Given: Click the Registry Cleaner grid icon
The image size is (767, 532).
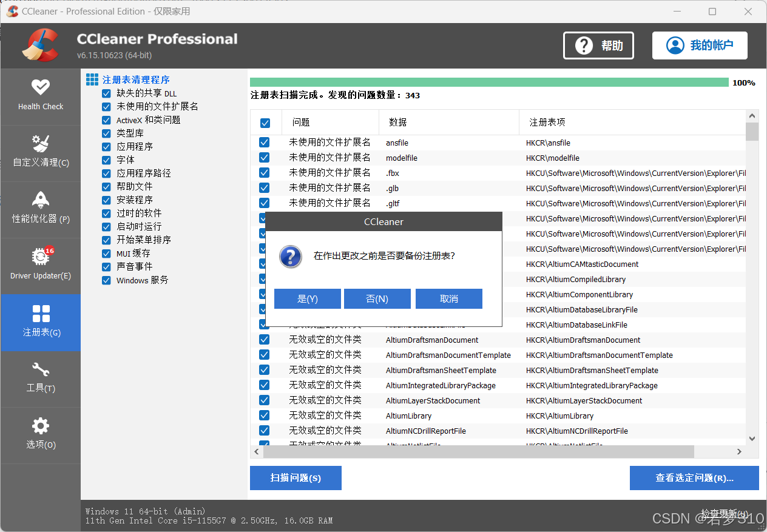Looking at the screenshot, I should 92,79.
